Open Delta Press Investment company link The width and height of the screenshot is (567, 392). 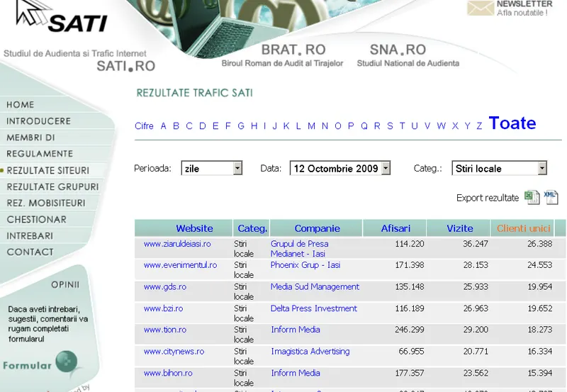[x=314, y=308]
